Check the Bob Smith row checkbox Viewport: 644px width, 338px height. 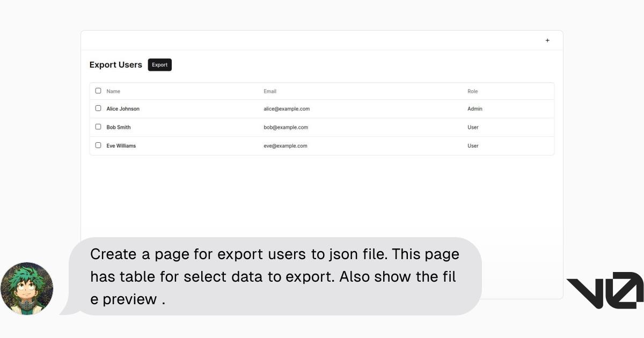point(98,127)
